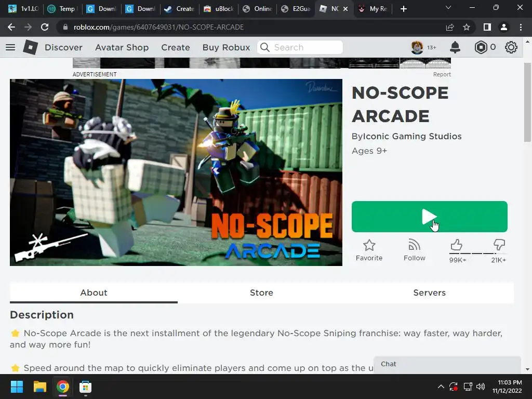Like the game with thumbs up
Image resolution: width=532 pixels, height=399 pixels.
457,245
